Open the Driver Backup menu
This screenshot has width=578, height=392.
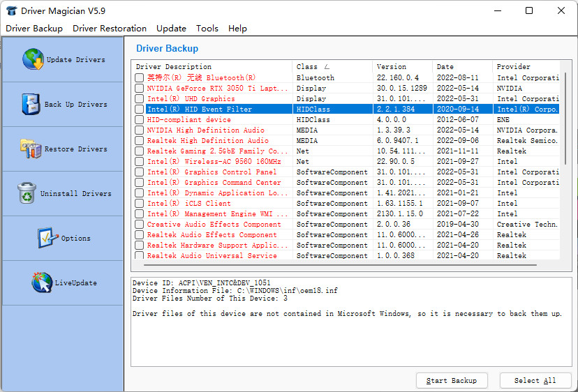[34, 29]
